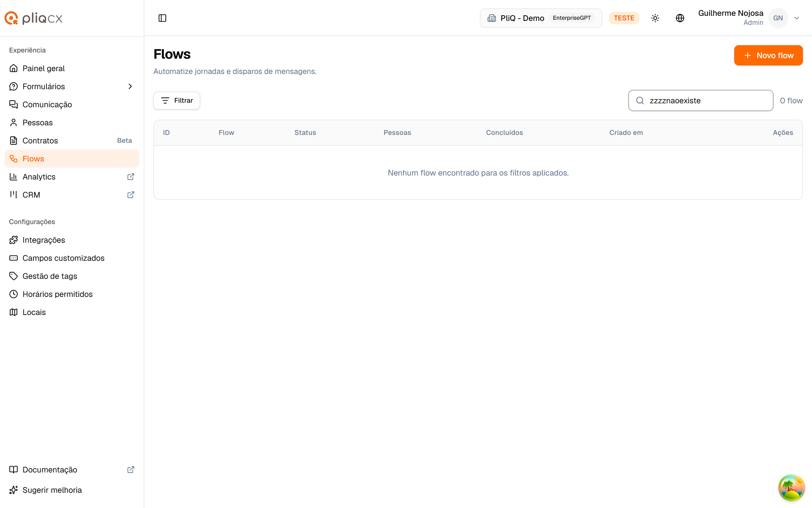
Task: Open Contratos in sidebar
Action: pos(72,141)
